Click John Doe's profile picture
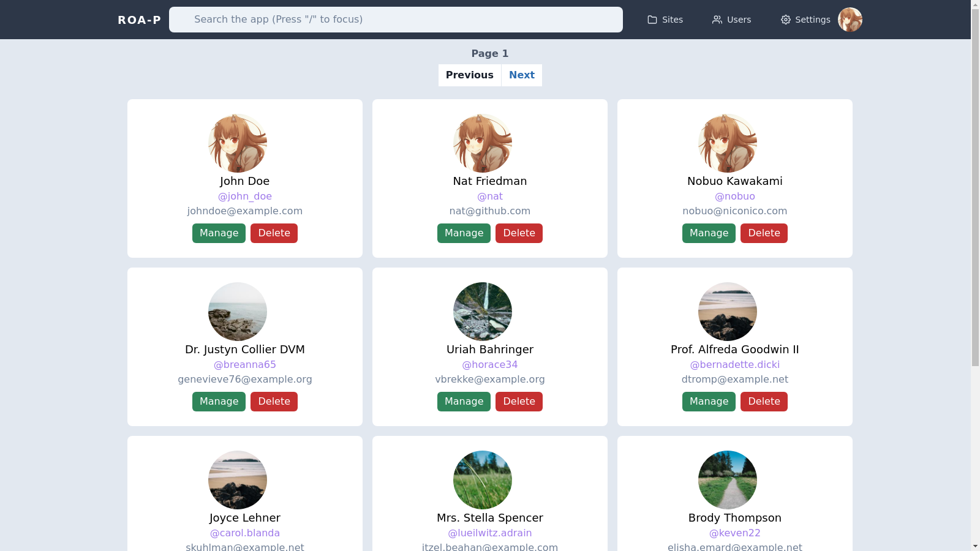Screen dimensions: 980x551 pyautogui.click(x=237, y=143)
